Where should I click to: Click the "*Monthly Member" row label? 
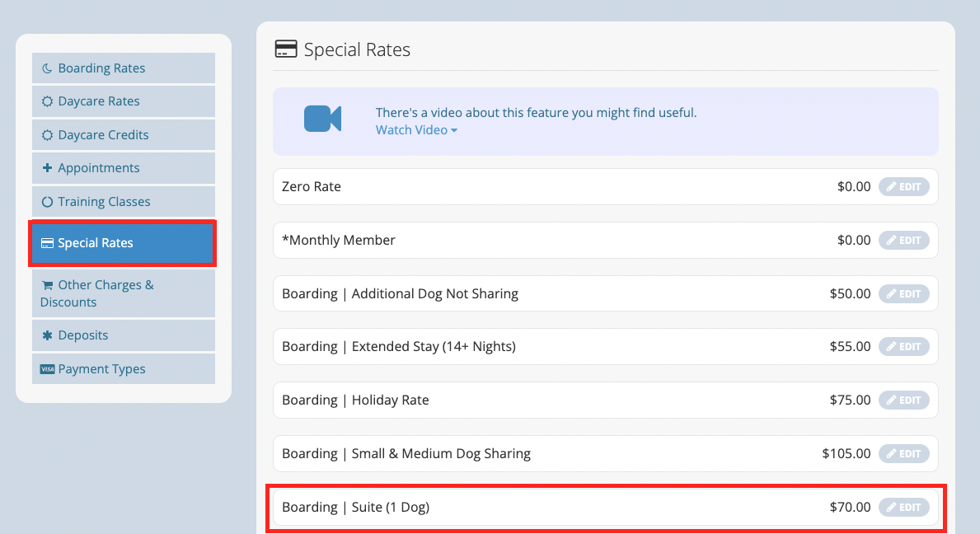click(338, 241)
